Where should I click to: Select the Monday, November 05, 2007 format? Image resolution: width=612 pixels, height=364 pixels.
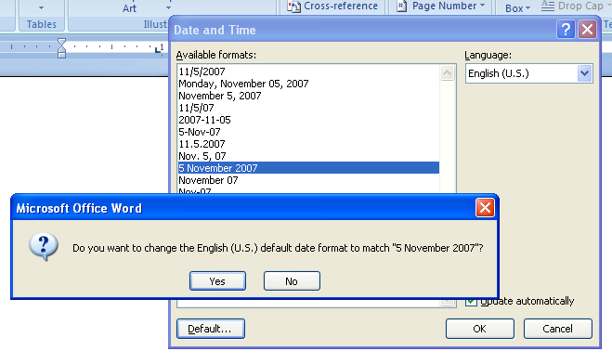(x=308, y=84)
